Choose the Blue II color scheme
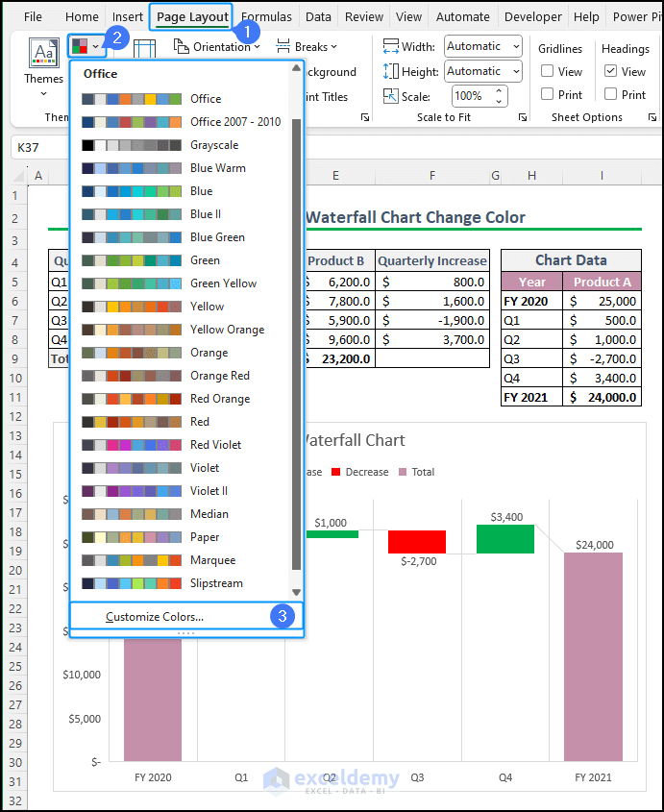This screenshot has width=664, height=812. click(x=182, y=214)
